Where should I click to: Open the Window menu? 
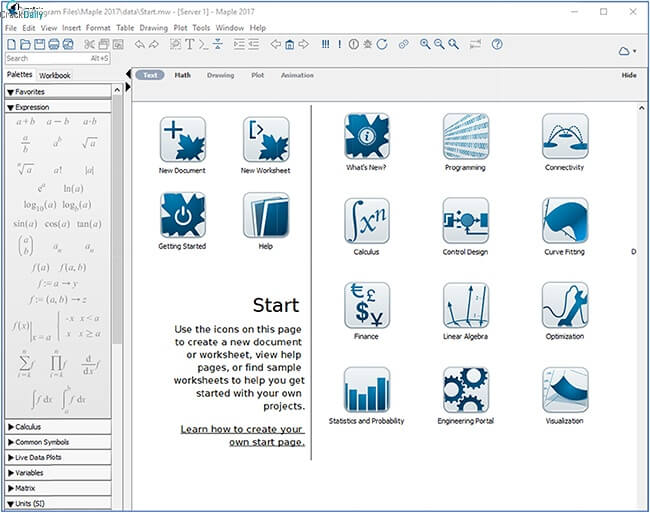click(x=230, y=28)
